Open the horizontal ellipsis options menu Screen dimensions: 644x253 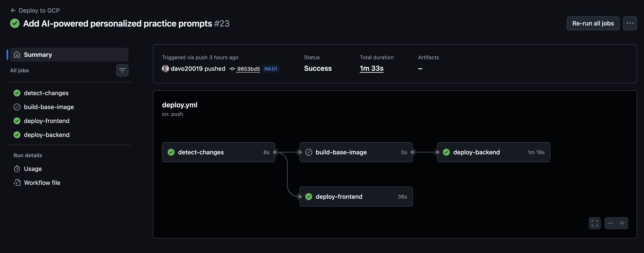(x=630, y=23)
